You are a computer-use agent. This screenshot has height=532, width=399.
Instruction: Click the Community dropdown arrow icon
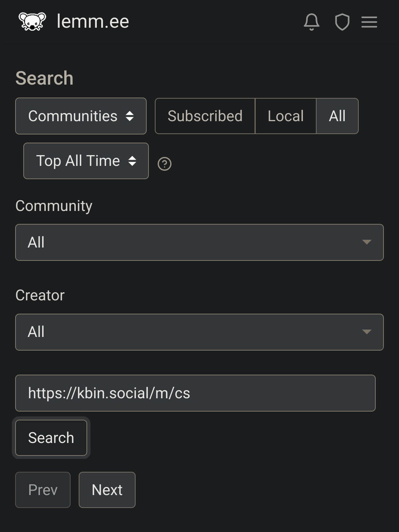pyautogui.click(x=366, y=242)
